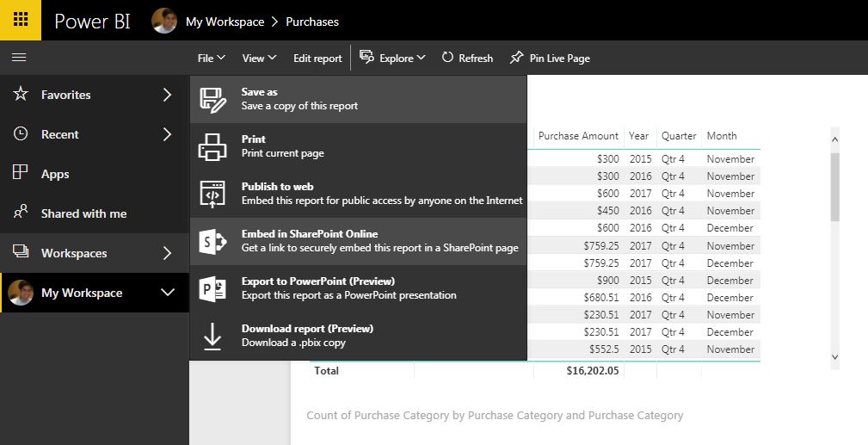Open the app launcher waffle icon
868x445 pixels.
tap(20, 20)
